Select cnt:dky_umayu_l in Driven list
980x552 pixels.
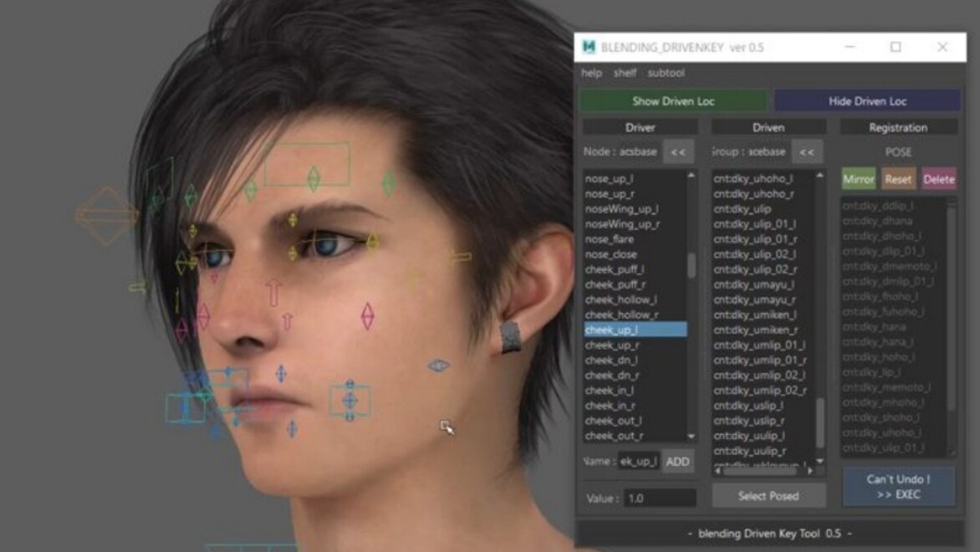coord(753,284)
